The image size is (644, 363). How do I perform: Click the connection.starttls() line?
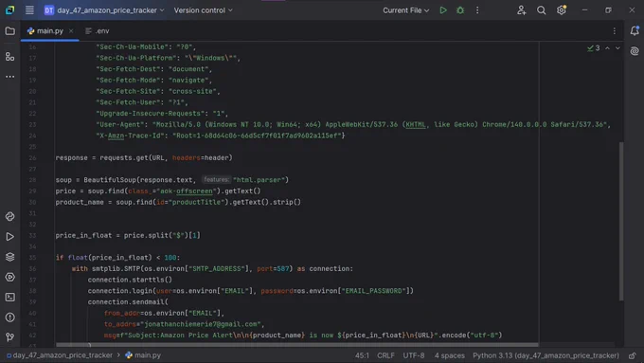pos(130,280)
